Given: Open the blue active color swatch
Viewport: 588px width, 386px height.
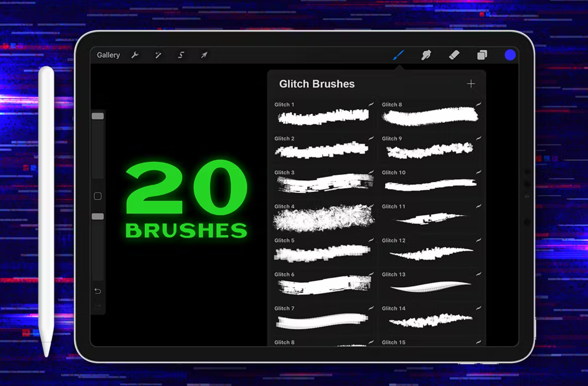Looking at the screenshot, I should [510, 55].
